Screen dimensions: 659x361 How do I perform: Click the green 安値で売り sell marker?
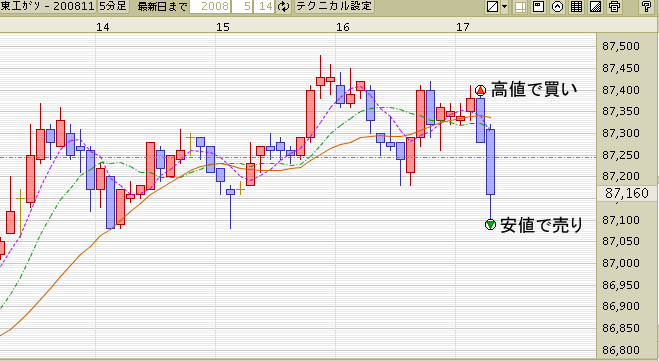(x=490, y=225)
